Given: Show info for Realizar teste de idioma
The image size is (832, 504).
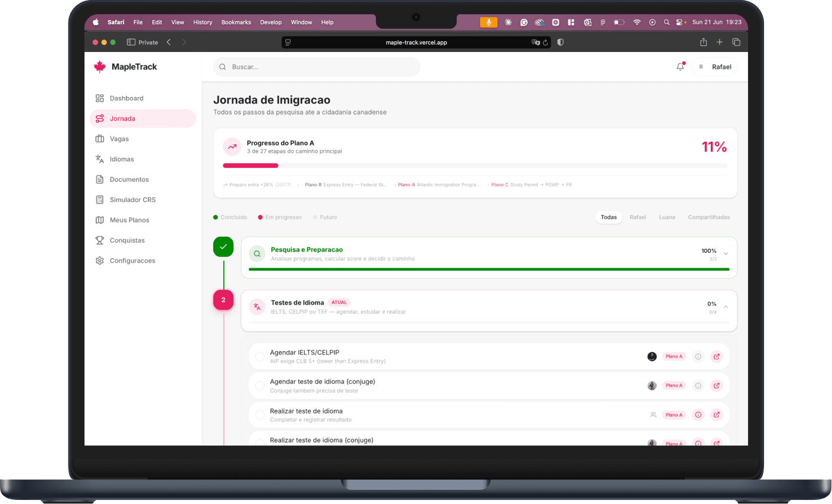Looking at the screenshot, I should click(698, 415).
